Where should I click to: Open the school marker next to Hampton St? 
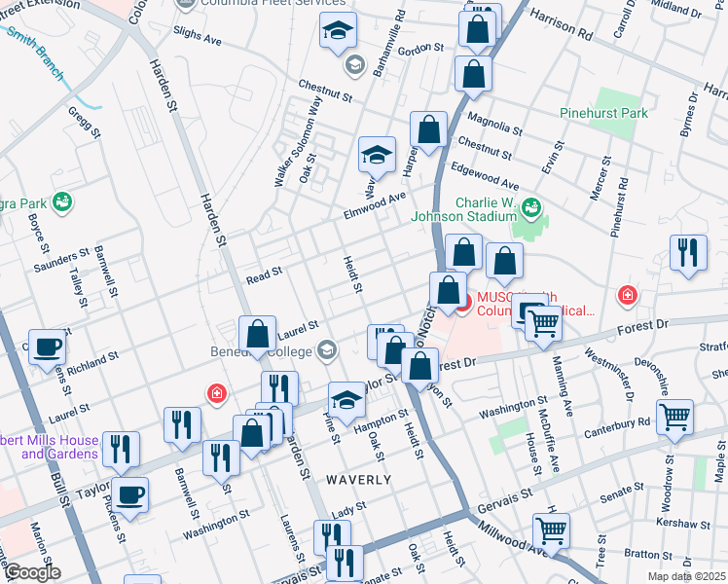pyautogui.click(x=346, y=401)
